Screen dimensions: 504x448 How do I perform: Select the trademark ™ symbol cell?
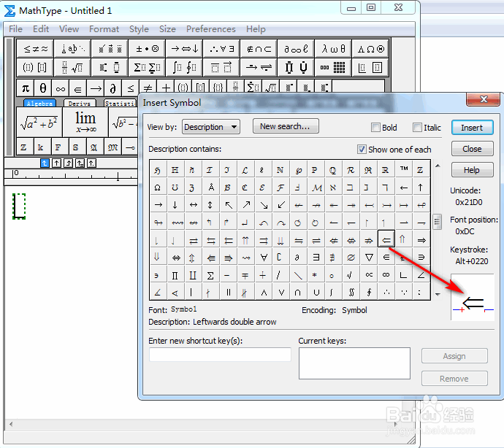[404, 169]
